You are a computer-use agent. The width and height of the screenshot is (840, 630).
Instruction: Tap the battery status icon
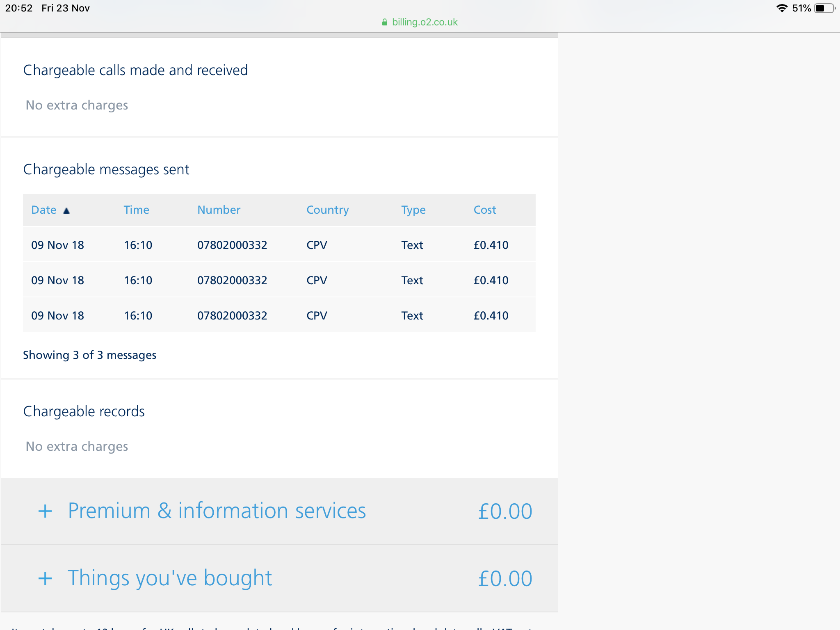coord(824,8)
